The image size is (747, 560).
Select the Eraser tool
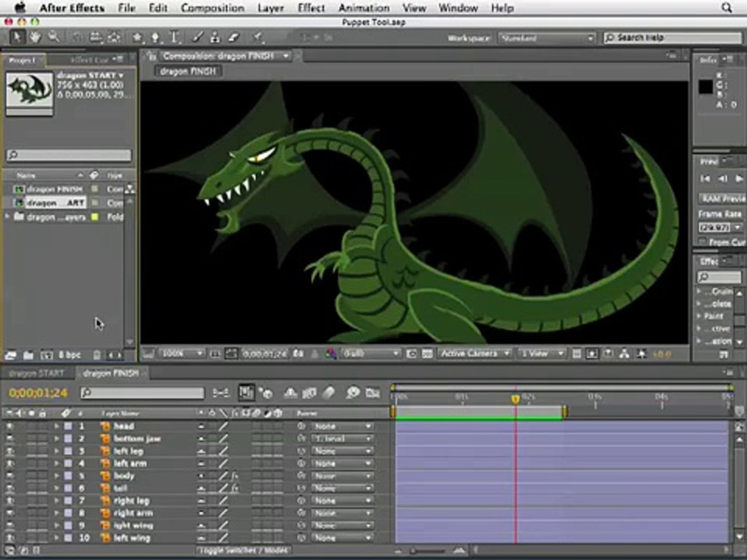[233, 37]
